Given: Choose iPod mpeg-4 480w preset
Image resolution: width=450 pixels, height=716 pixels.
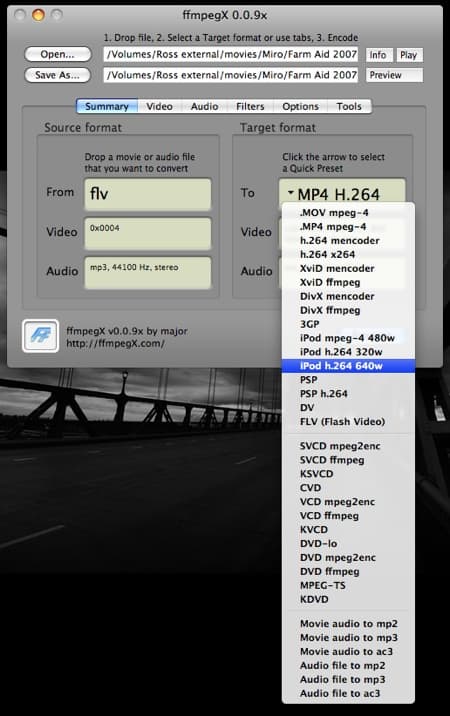Looking at the screenshot, I should pyautogui.click(x=348, y=338).
